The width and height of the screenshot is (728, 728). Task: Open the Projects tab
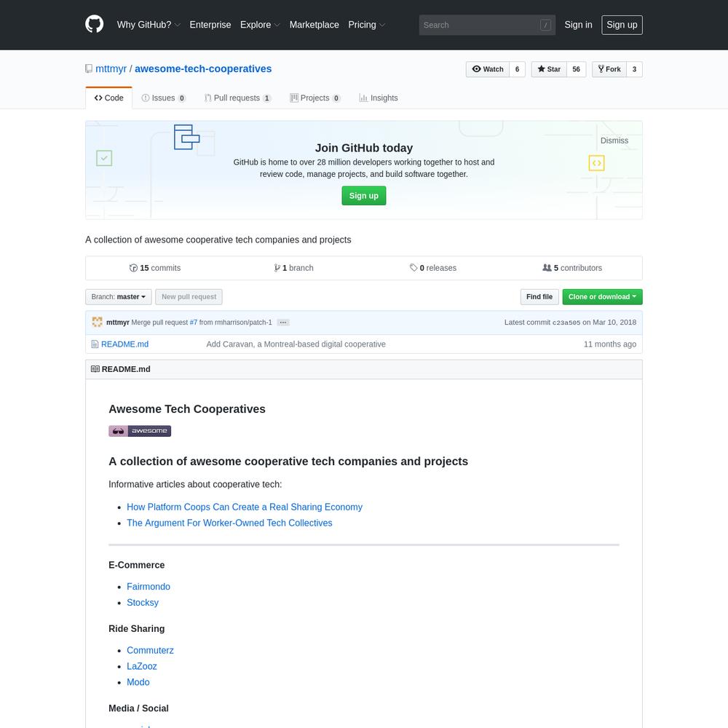[315, 98]
